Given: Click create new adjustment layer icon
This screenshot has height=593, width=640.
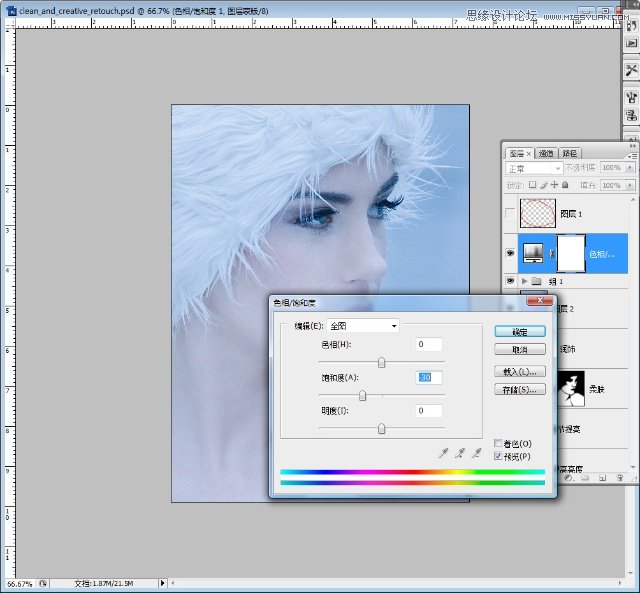Looking at the screenshot, I should coord(569,478).
